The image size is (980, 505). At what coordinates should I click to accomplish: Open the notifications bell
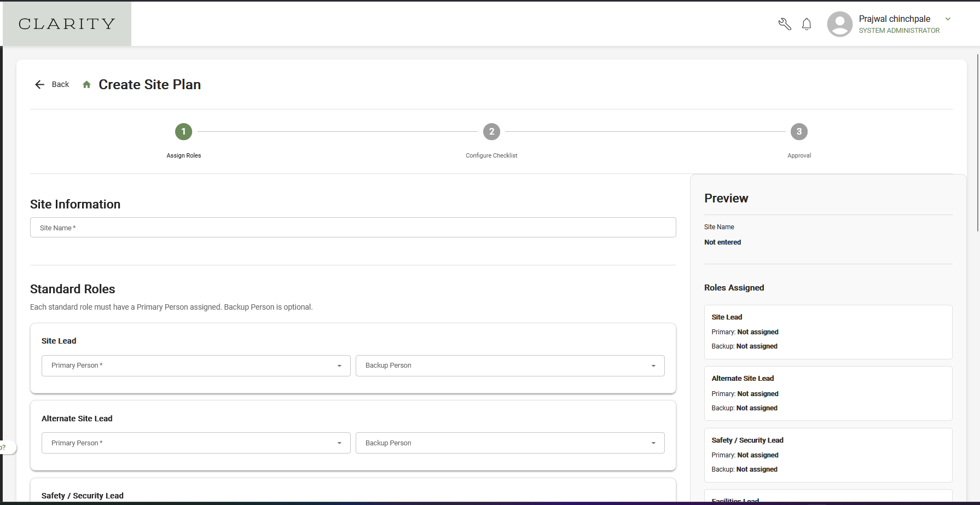click(807, 24)
